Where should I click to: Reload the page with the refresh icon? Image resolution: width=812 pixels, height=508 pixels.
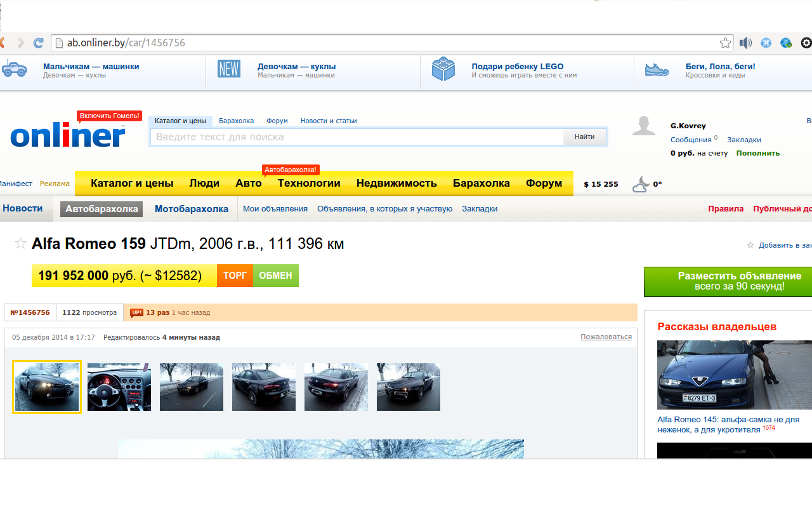[x=39, y=43]
